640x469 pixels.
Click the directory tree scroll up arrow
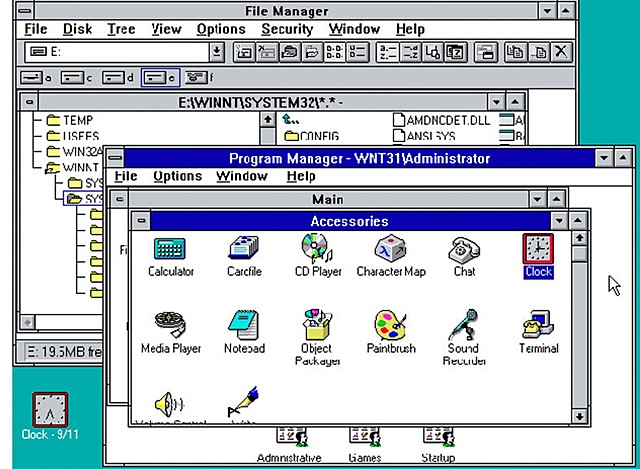click(x=268, y=120)
